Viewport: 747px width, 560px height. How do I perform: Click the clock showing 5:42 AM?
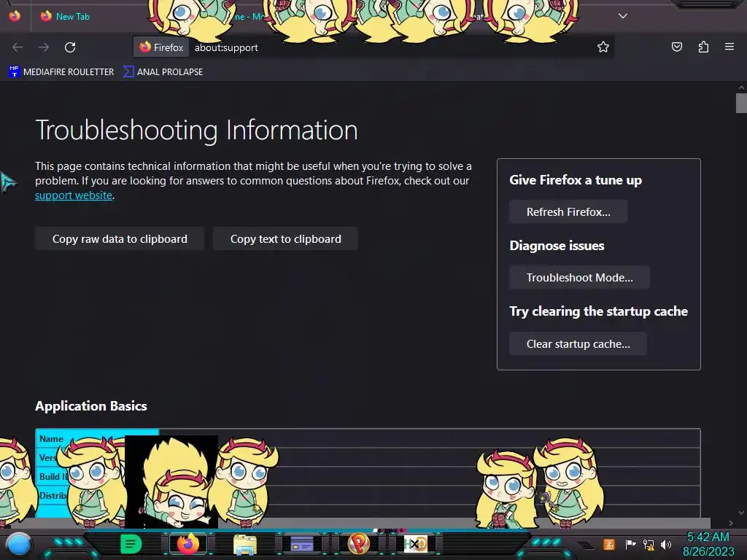click(708, 537)
